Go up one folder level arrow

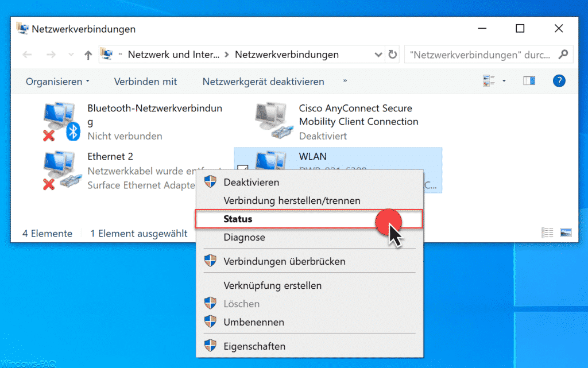[x=88, y=55]
